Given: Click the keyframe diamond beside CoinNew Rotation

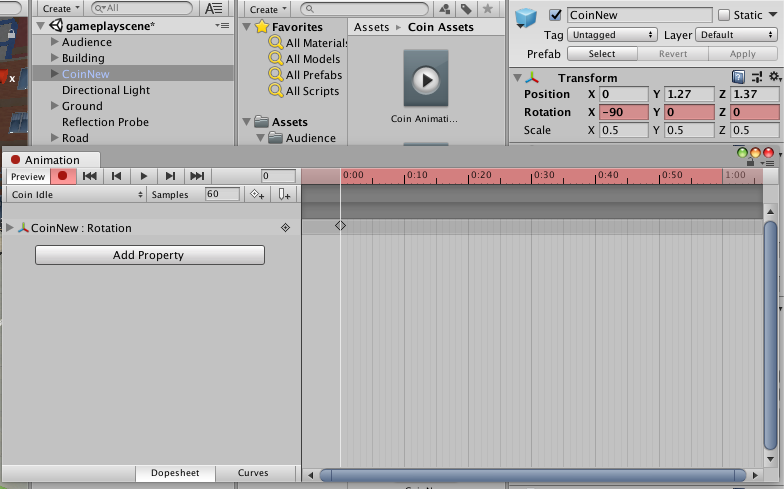Looking at the screenshot, I should tap(286, 228).
